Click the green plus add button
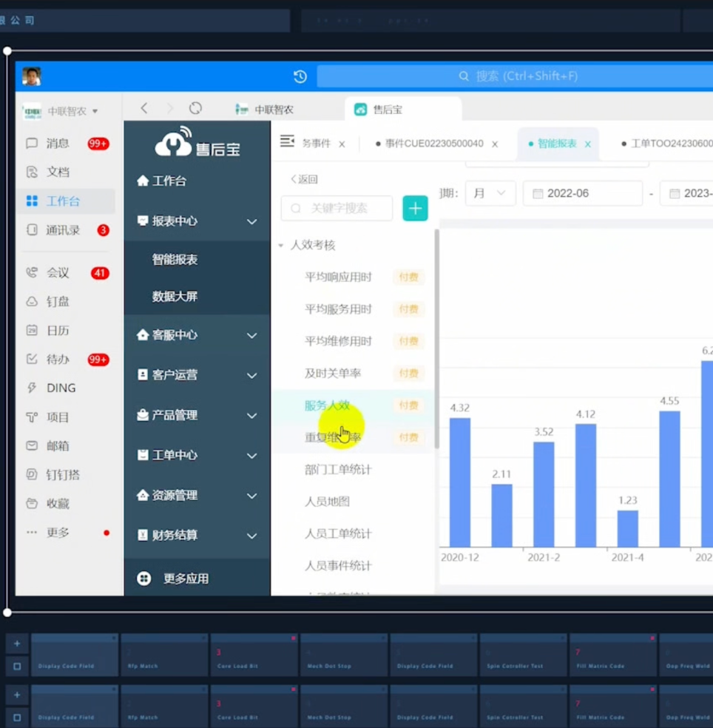Viewport: 713px width, 728px height. click(415, 209)
